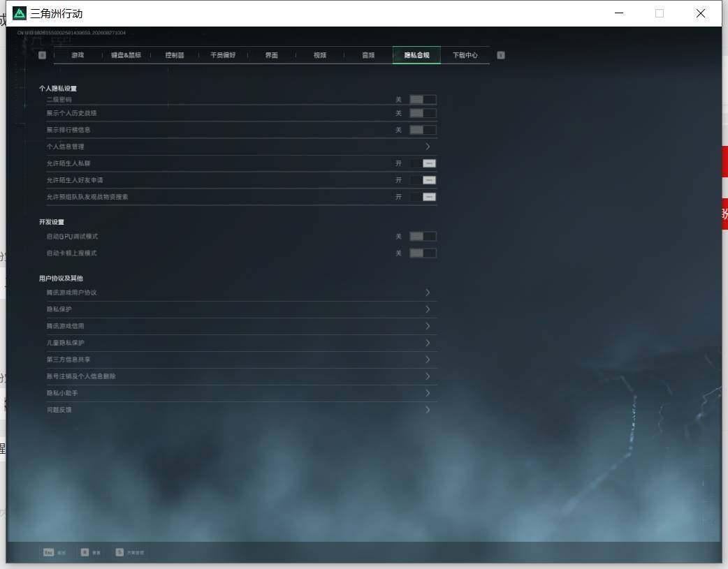Viewport: 728px width, 569px height.
Task: Open the 下载中心 tab
Action: click(x=465, y=55)
